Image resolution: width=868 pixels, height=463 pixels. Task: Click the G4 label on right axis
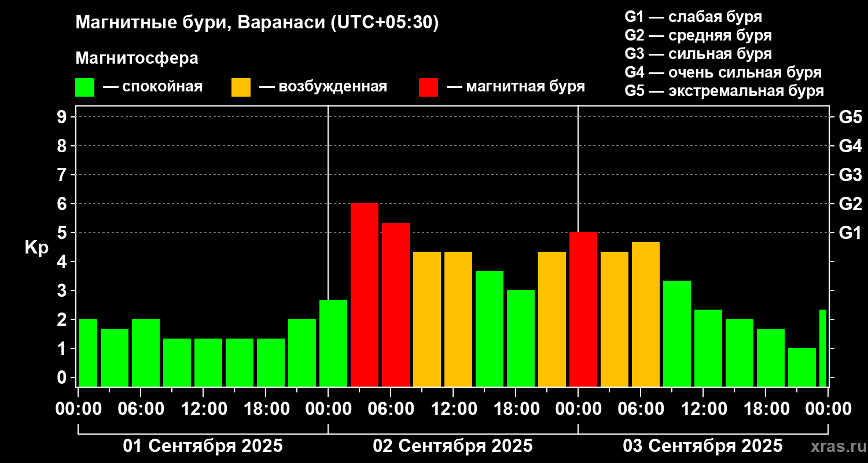click(850, 146)
